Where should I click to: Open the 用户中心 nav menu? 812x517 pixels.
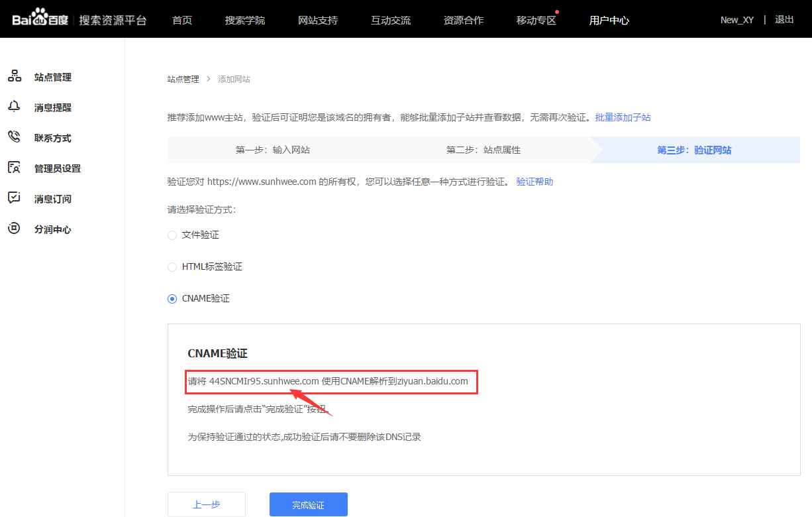tap(609, 20)
